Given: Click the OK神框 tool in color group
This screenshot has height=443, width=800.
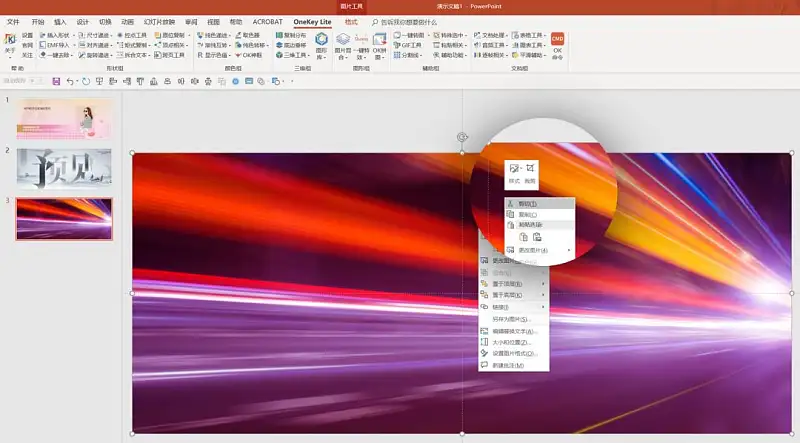Looking at the screenshot, I should (248, 55).
